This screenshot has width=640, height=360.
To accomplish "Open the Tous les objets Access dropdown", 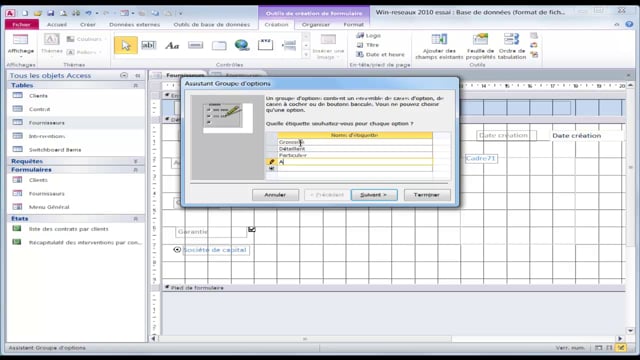I will (x=124, y=76).
